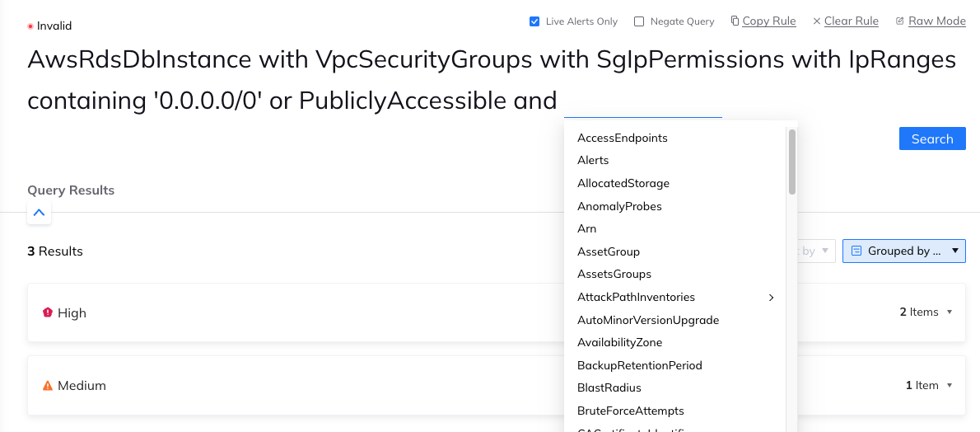The image size is (980, 432).
Task: Open the Grouped by dropdown
Action: pos(903,251)
